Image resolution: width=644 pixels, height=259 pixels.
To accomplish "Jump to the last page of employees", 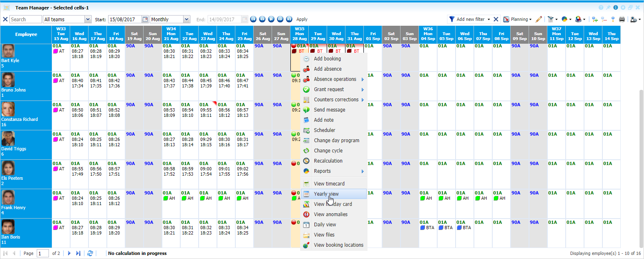I will coord(78,253).
